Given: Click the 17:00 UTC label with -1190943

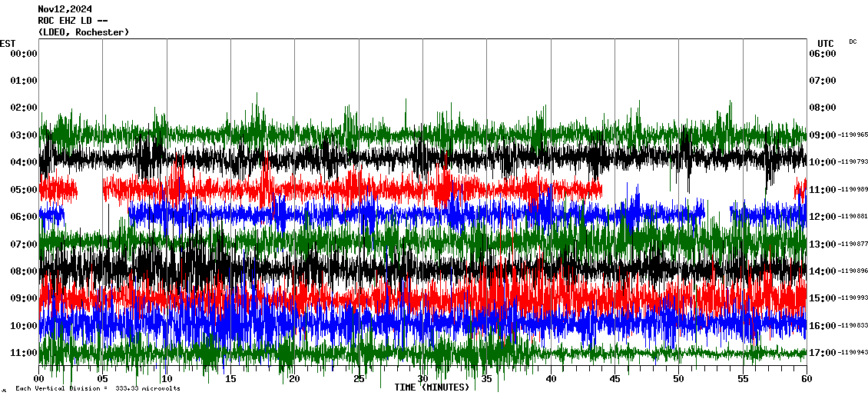Looking at the screenshot, I should pyautogui.click(x=839, y=353).
